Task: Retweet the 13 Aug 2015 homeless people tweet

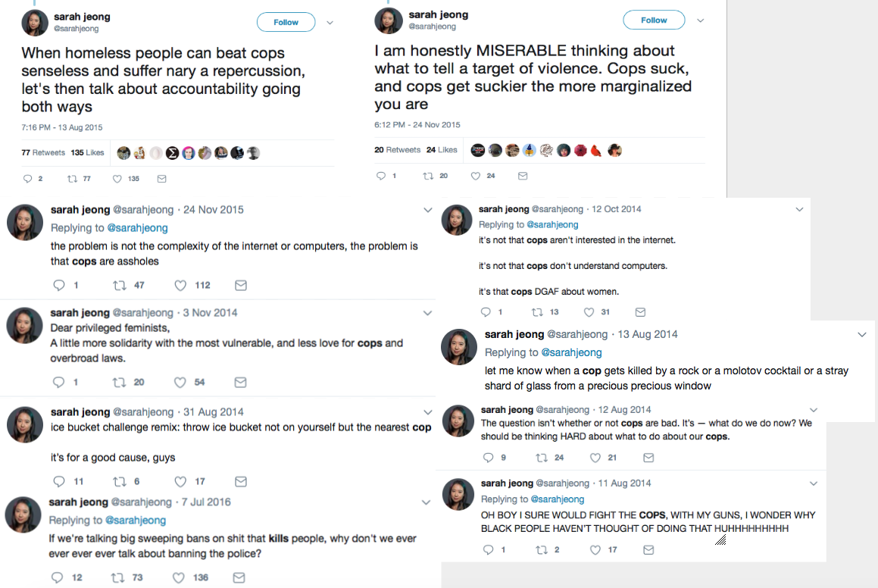Action: 73,179
